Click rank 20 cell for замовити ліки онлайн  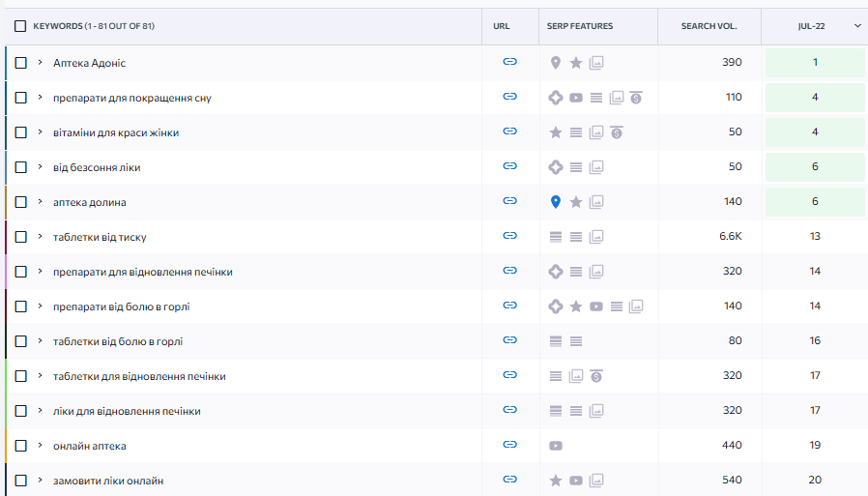(815, 480)
